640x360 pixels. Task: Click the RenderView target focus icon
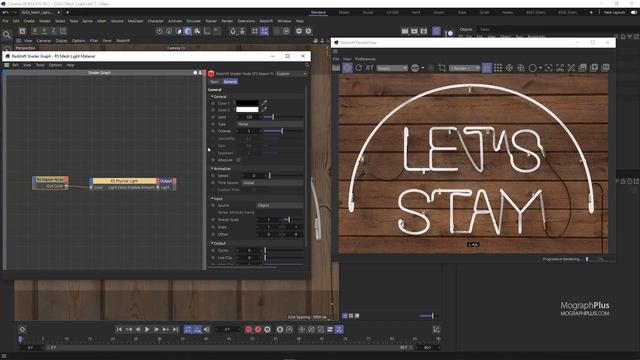549,68
